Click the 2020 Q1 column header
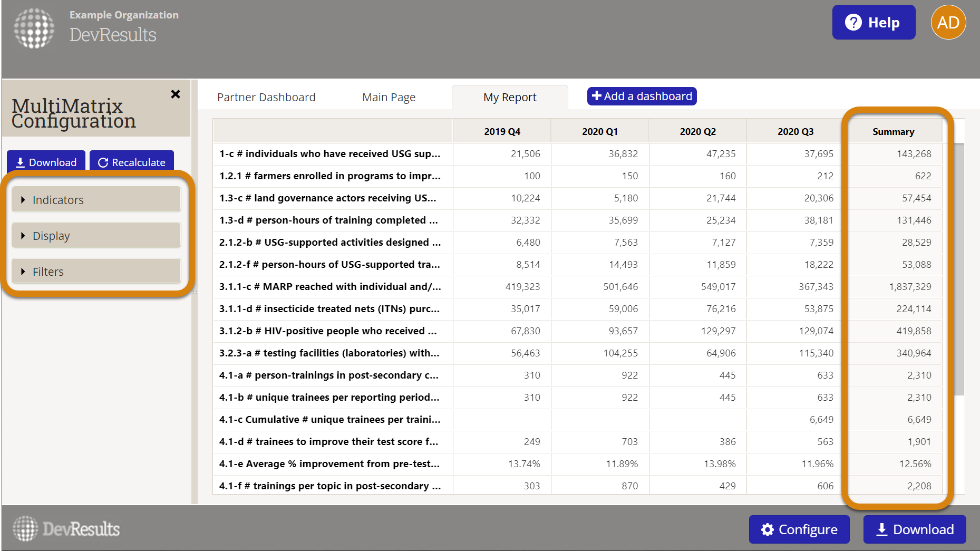 [600, 131]
